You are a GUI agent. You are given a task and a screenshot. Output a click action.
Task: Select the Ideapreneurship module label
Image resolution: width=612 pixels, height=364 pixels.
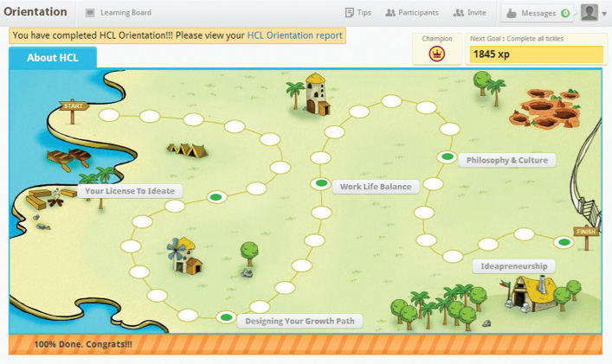(513, 266)
